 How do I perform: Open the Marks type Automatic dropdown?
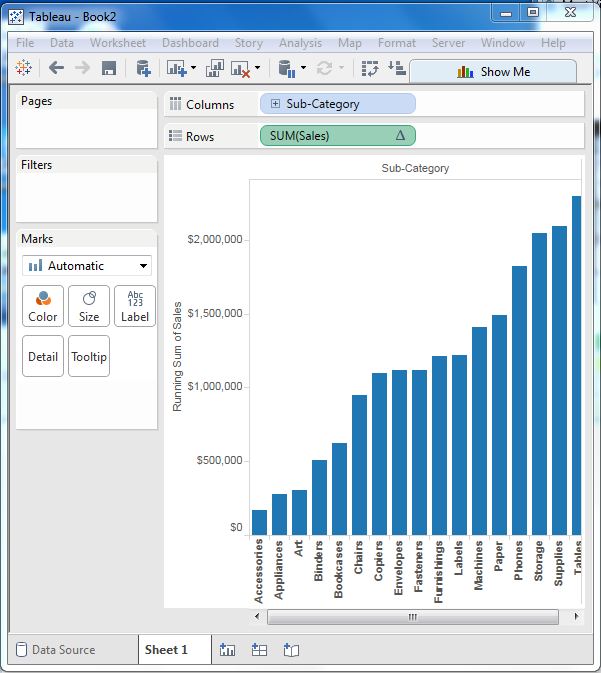coord(88,266)
